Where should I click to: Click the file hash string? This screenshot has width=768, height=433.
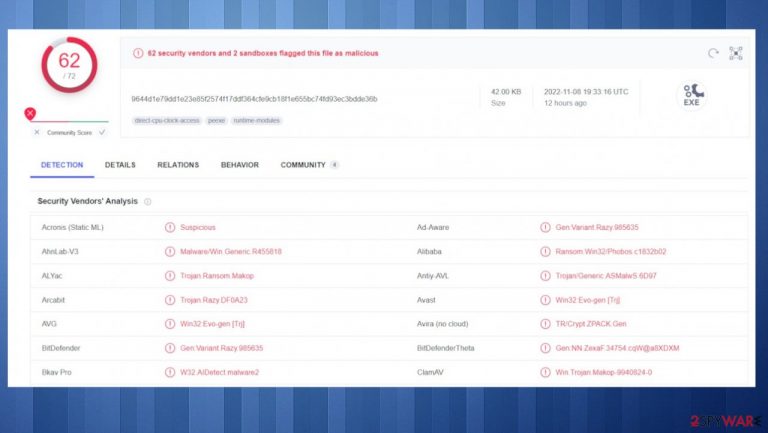click(254, 99)
